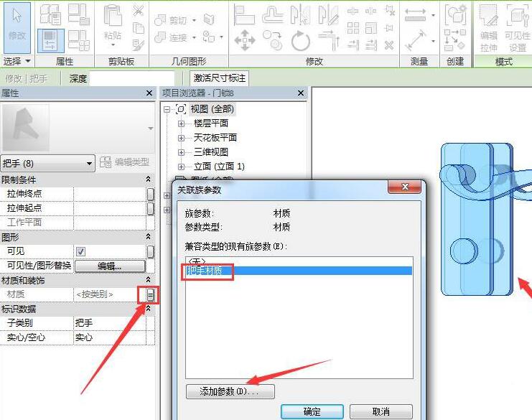Open Type Properties from the 属性 ribbon panel
The width and height of the screenshot is (532, 420).
pyautogui.click(x=50, y=14)
